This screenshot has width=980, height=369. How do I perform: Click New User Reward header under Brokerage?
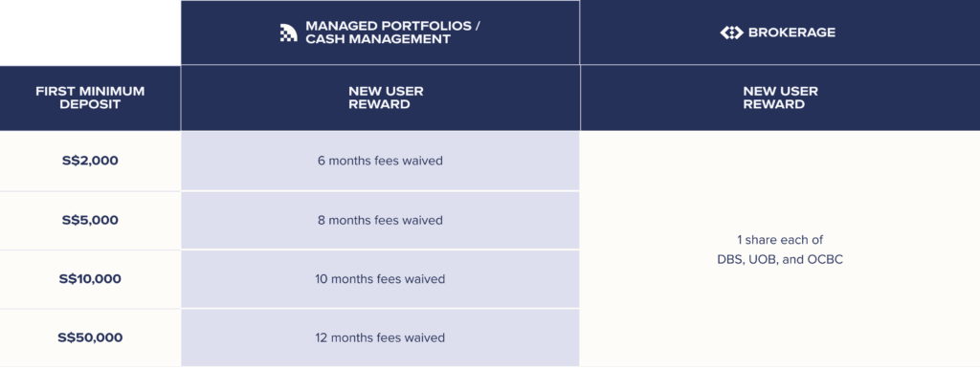click(x=780, y=98)
